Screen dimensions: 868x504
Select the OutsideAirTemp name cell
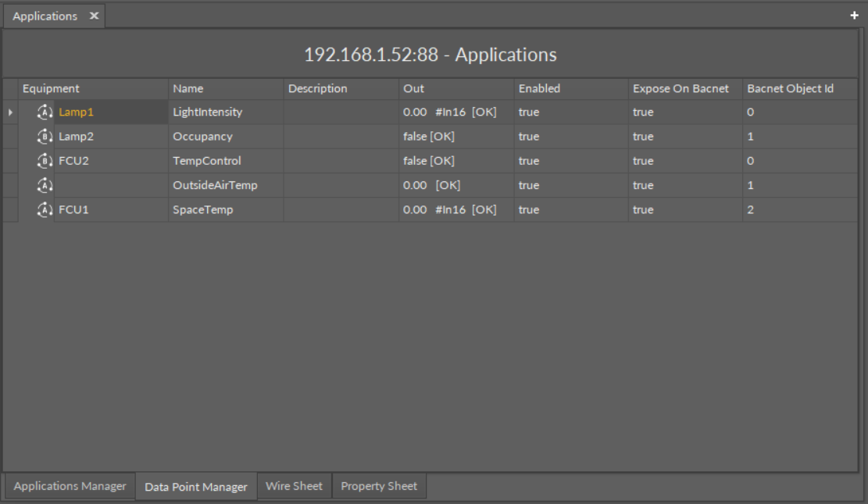215,185
